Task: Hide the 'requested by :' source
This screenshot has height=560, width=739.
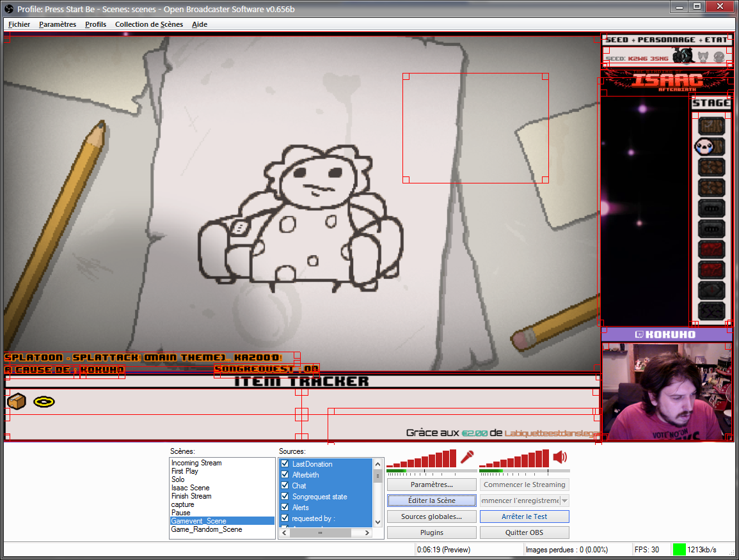Action: coord(285,518)
